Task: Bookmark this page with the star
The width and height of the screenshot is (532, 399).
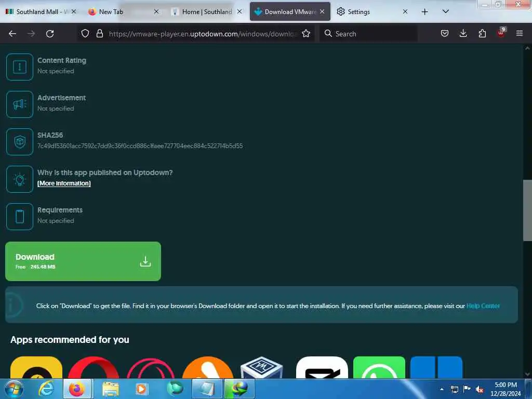Action: 306,33
